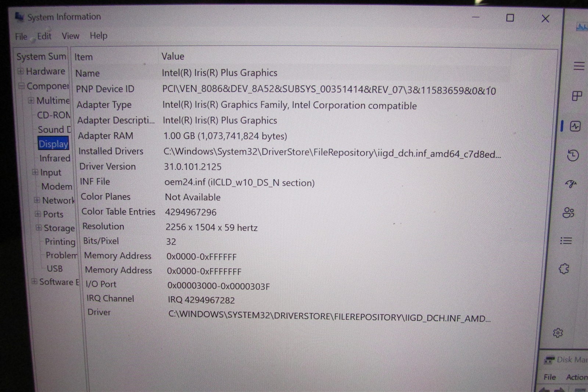The height and width of the screenshot is (392, 588).
Task: Click the iigd_dch.inf_amd64 driver path value
Action: point(332,153)
